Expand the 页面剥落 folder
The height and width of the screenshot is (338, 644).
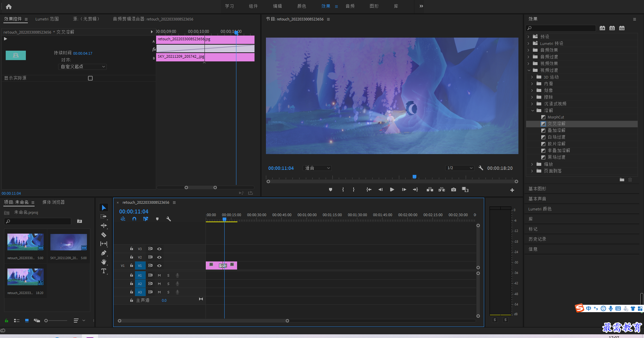coord(532,171)
